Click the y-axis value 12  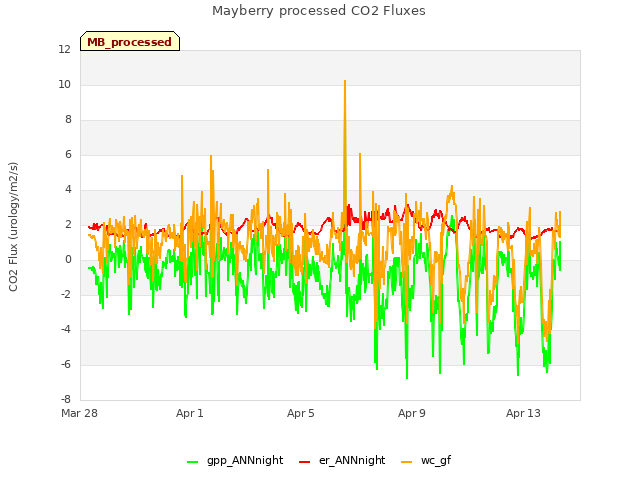click(64, 50)
